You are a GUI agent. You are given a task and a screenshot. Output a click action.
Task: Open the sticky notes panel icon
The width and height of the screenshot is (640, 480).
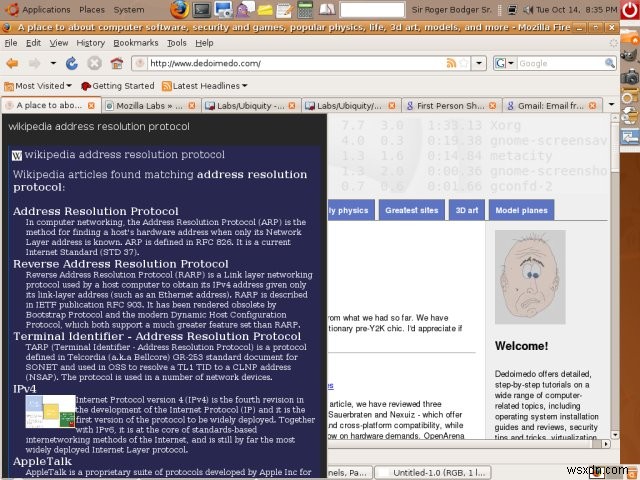(x=265, y=10)
